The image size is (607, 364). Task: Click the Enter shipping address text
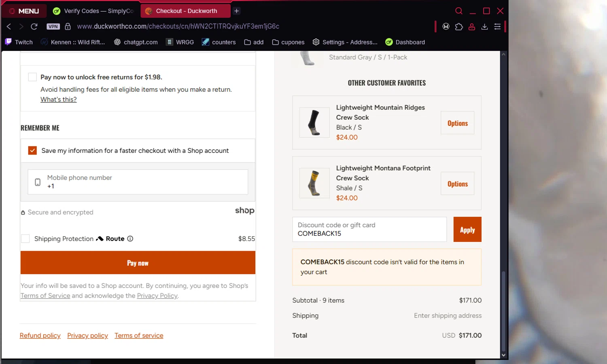[448, 315]
